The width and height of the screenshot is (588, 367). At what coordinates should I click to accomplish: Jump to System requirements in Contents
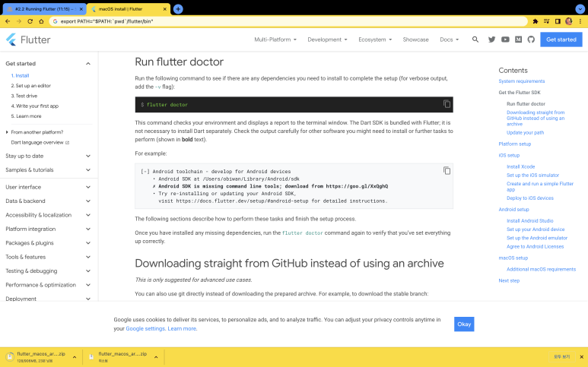point(522,81)
